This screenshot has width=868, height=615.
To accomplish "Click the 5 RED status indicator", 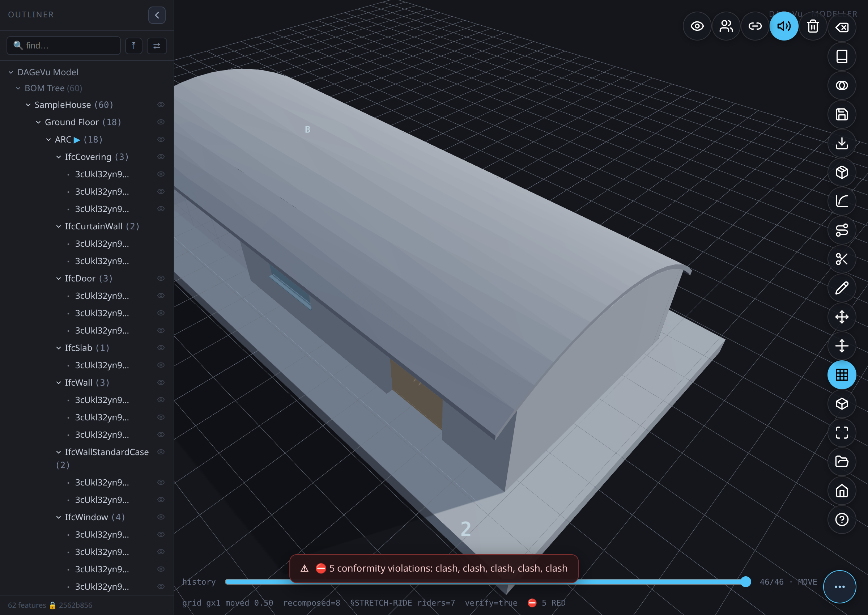I will pyautogui.click(x=546, y=602).
